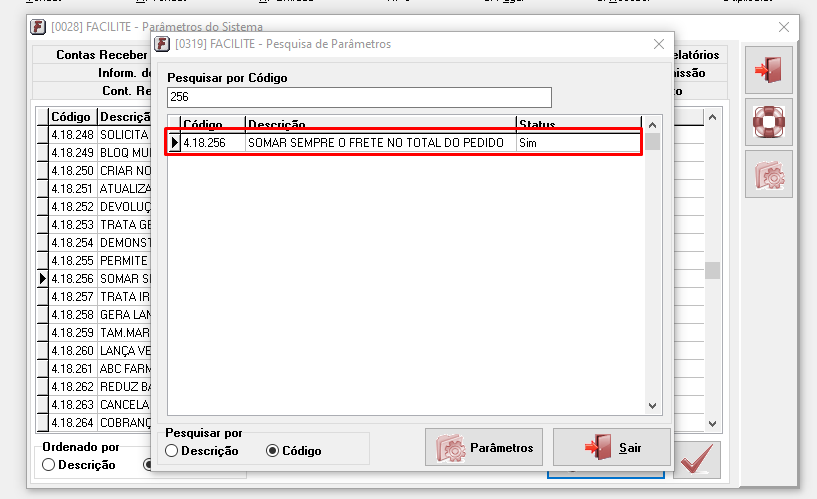The width and height of the screenshot is (817, 499).
Task: Click the FACILITE logo icon in Parâmetros do Sistema title
Action: 38,27
